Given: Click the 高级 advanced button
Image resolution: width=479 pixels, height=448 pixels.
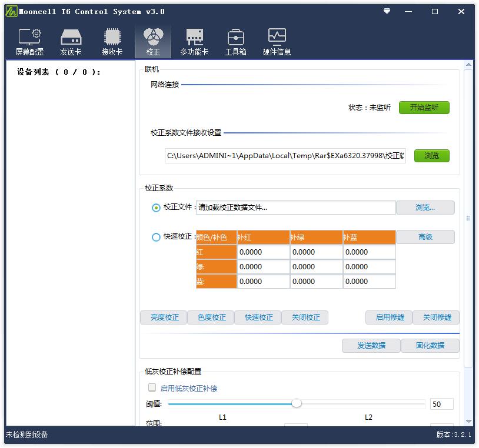Looking at the screenshot, I should click(x=425, y=237).
